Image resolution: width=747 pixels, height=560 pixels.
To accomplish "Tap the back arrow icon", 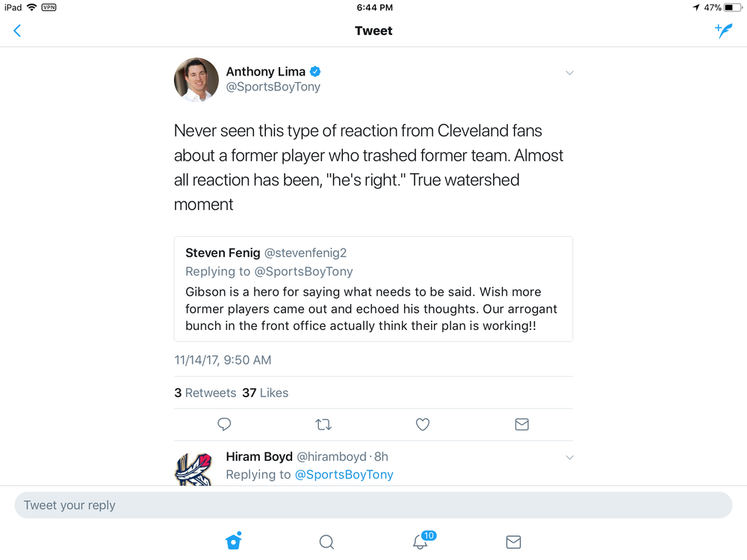I will pyautogui.click(x=17, y=31).
